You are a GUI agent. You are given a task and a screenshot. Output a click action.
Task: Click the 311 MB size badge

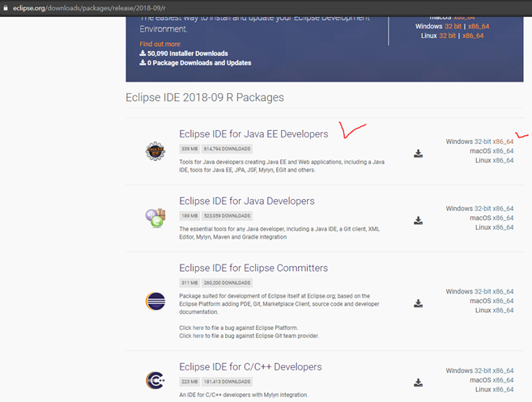pyautogui.click(x=189, y=282)
